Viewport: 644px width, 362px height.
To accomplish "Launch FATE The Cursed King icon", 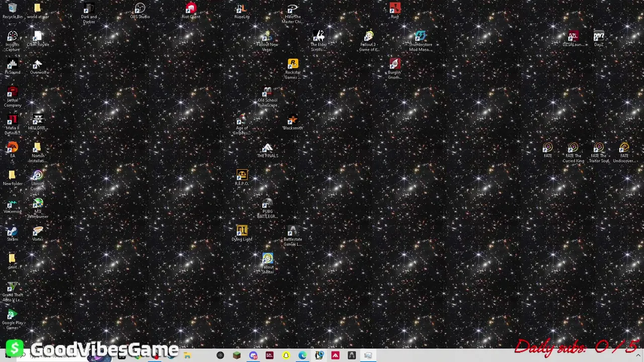I will pos(573,152).
